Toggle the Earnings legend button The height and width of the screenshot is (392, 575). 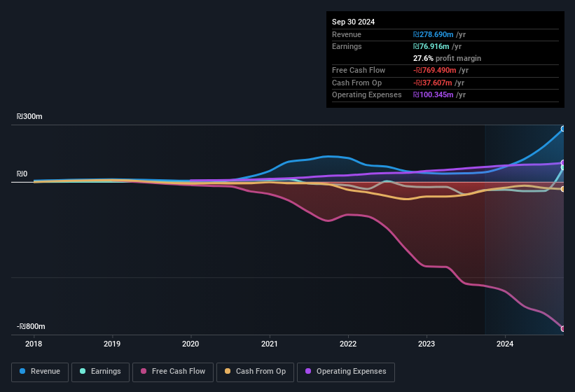(100, 372)
